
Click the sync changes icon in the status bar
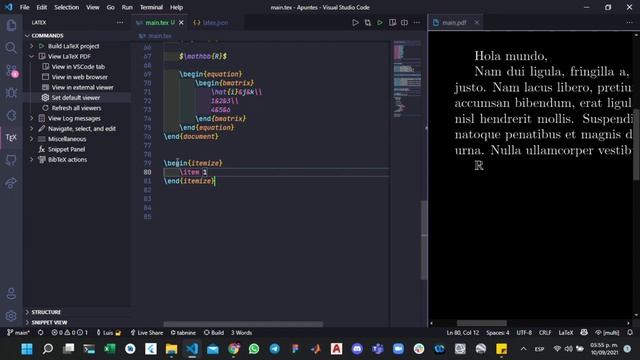40,333
